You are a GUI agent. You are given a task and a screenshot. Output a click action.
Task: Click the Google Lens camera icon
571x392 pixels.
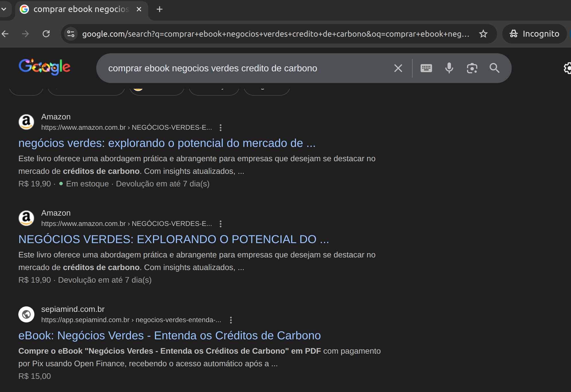472,68
